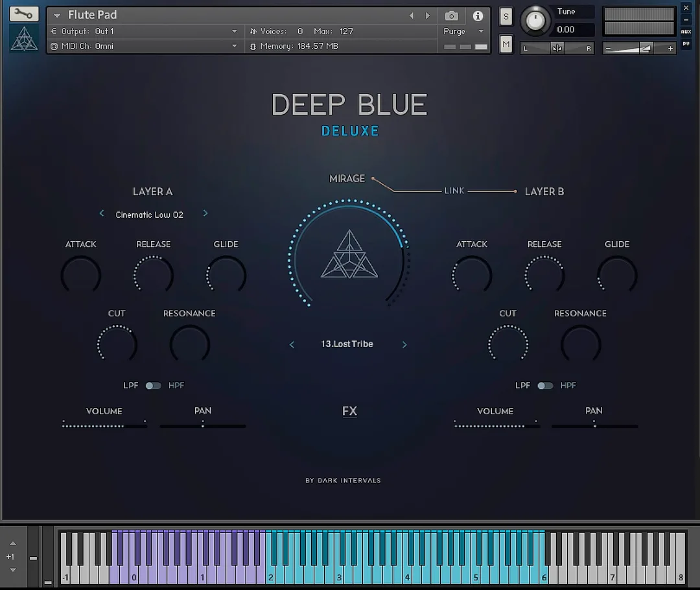Select the previous Layer A sound
Screen dimensions: 700x590
(x=102, y=213)
